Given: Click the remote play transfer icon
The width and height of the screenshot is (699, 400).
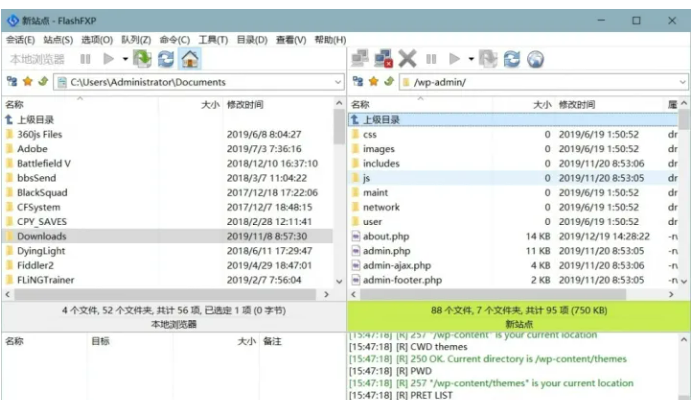Looking at the screenshot, I should pos(454,59).
